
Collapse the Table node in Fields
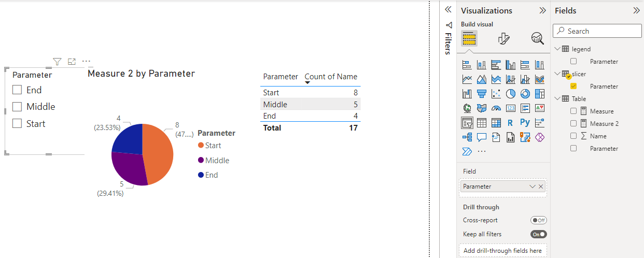click(557, 98)
